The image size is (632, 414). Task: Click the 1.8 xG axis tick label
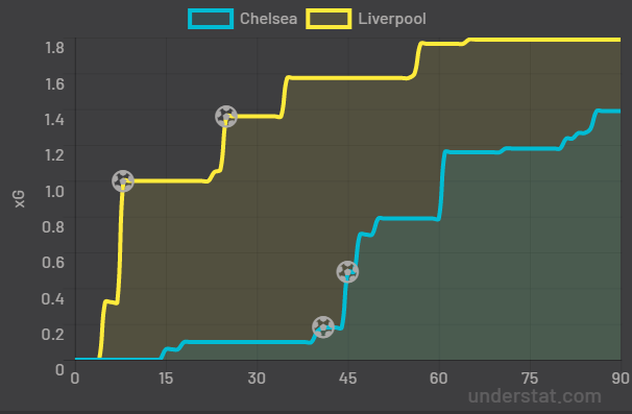click(x=55, y=46)
